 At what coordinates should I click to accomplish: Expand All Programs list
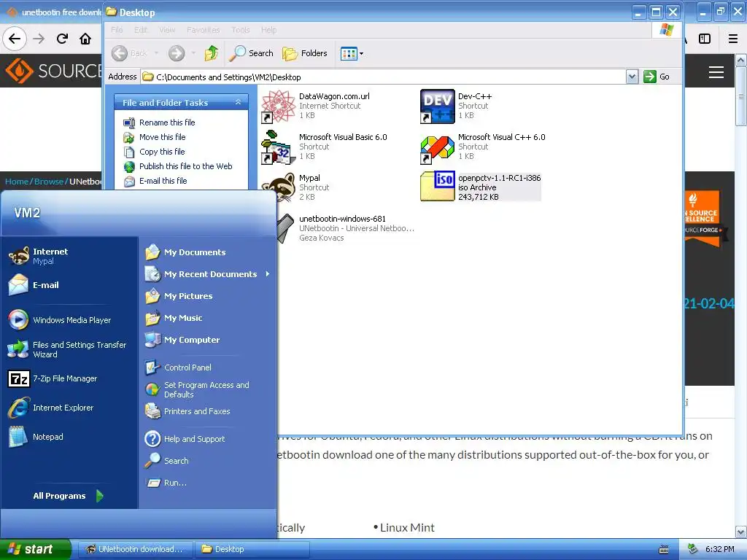[x=68, y=496]
